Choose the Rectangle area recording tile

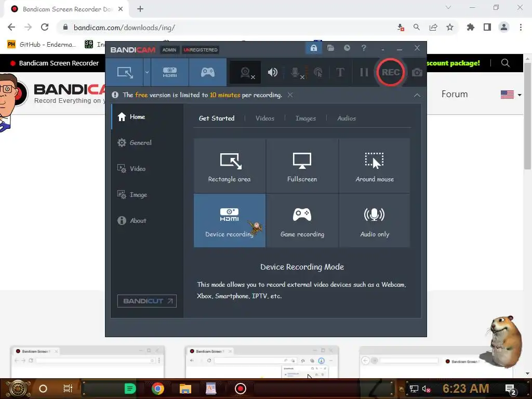click(x=229, y=166)
